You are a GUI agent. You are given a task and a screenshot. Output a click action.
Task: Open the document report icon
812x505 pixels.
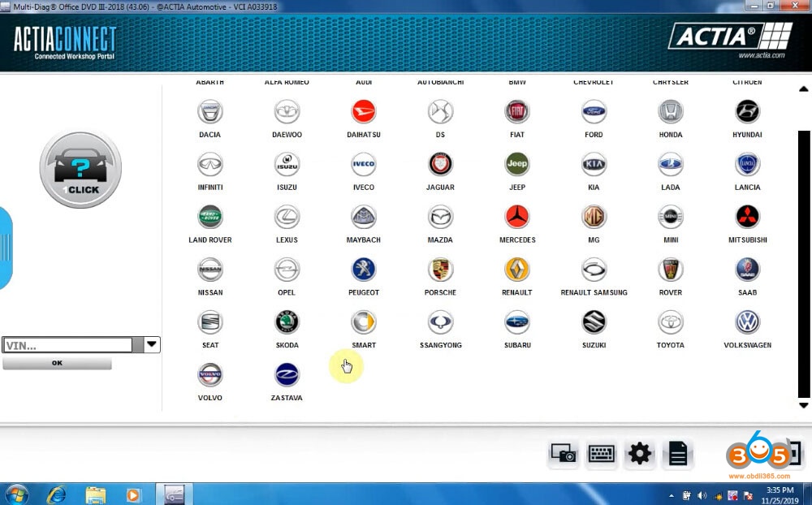[677, 454]
